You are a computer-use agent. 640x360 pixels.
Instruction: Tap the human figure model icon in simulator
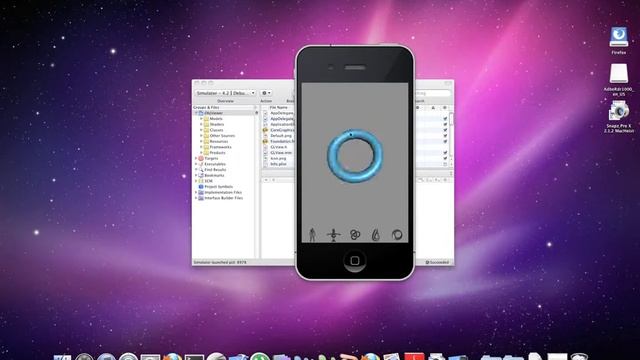click(312, 235)
